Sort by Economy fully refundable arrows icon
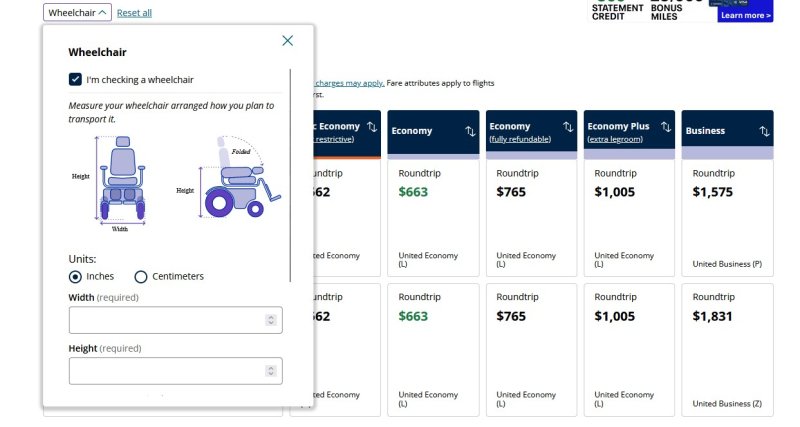 coord(568,127)
